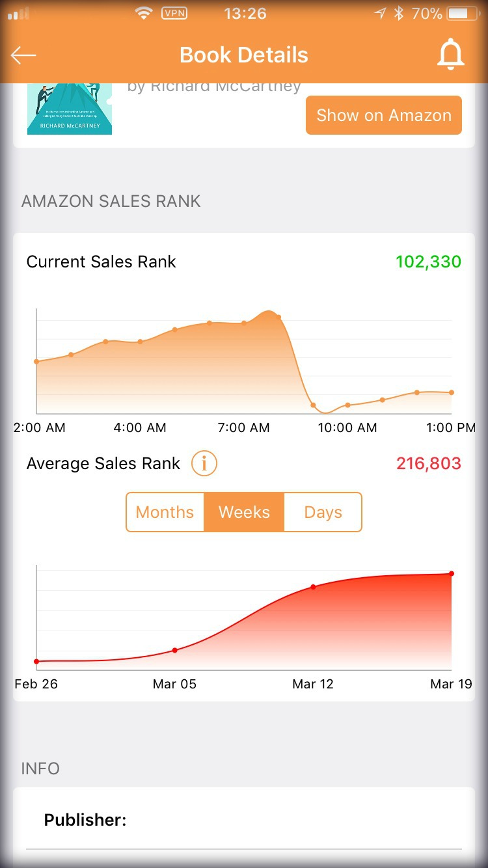The height and width of the screenshot is (868, 488).
Task: Tap the current sales rank value 102,330
Action: click(x=428, y=262)
